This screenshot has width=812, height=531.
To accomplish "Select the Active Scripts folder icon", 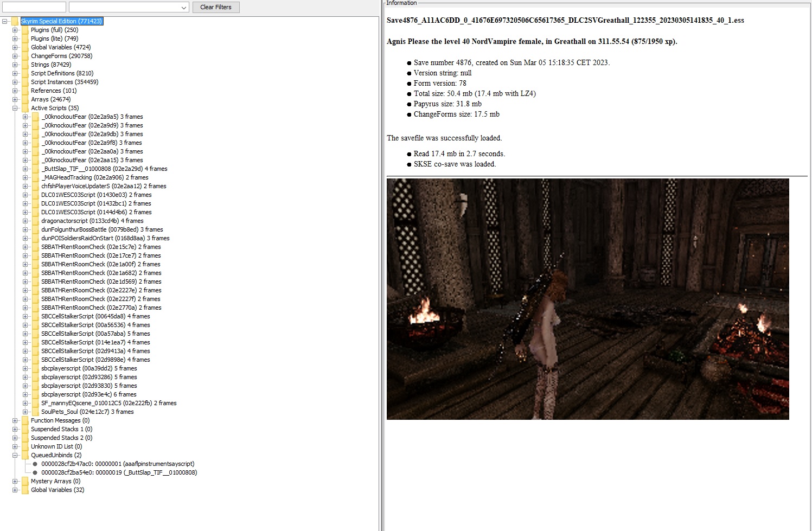I will [x=25, y=108].
